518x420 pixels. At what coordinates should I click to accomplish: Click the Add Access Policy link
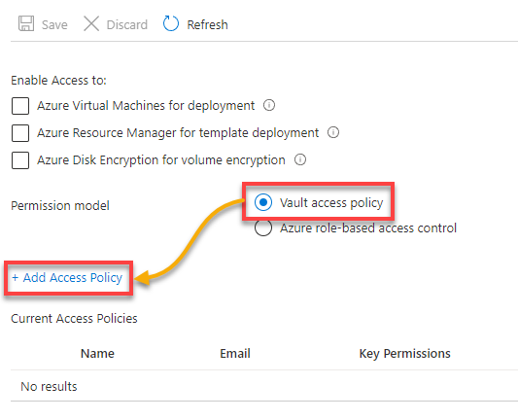(67, 278)
